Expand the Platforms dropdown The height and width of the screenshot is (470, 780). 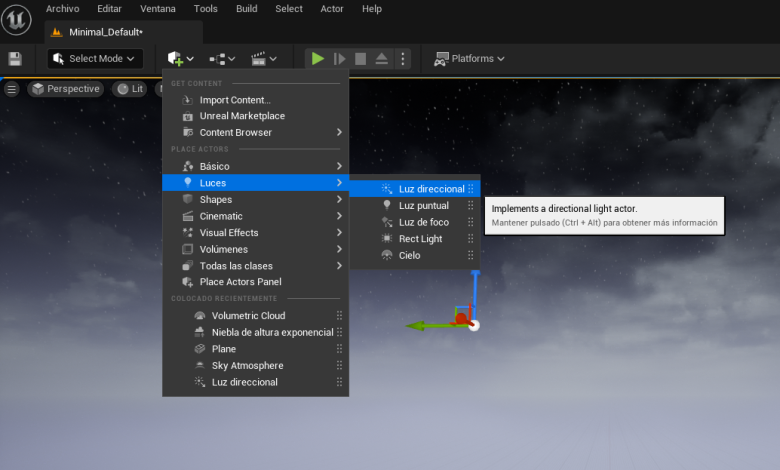tap(469, 59)
